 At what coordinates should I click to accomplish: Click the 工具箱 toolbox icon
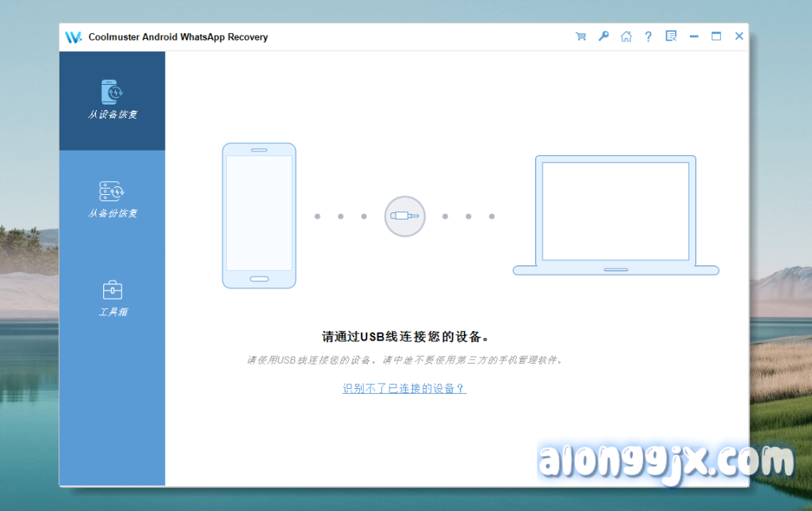coord(112,290)
